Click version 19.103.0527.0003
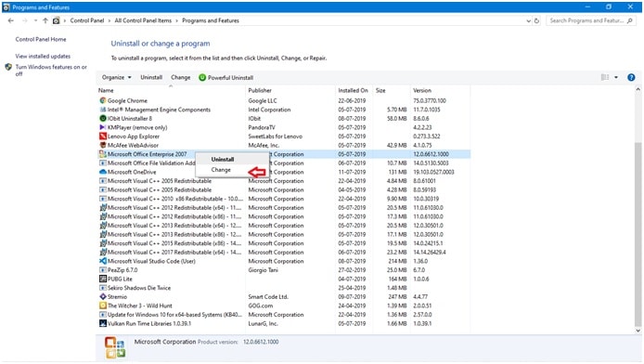The image size is (644, 364). [x=433, y=172]
